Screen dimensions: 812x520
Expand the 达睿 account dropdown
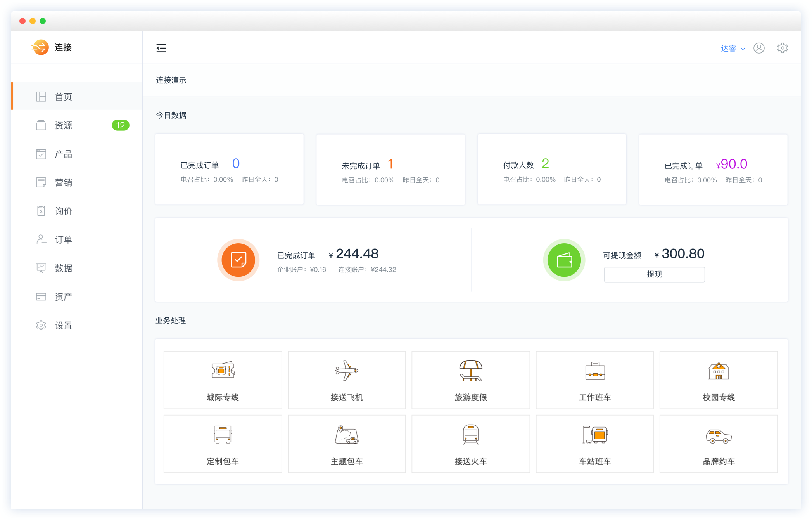732,48
